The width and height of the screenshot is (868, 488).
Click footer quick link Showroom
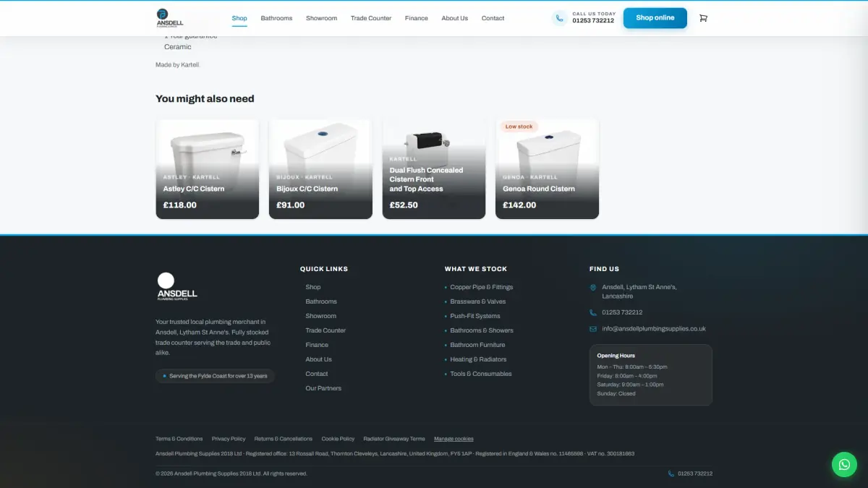point(321,316)
